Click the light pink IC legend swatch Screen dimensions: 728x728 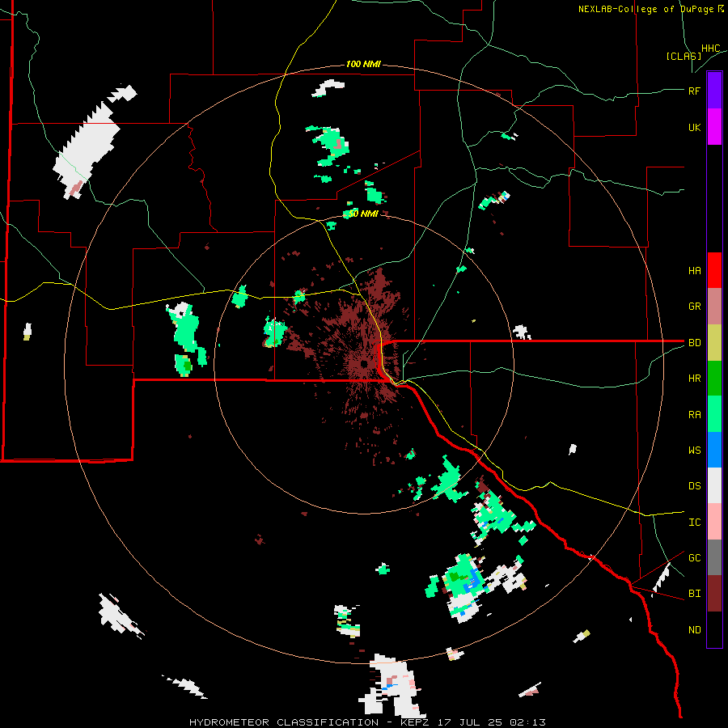[714, 522]
